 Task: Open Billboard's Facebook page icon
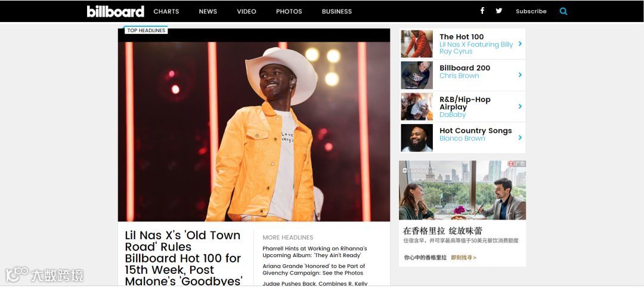(482, 11)
